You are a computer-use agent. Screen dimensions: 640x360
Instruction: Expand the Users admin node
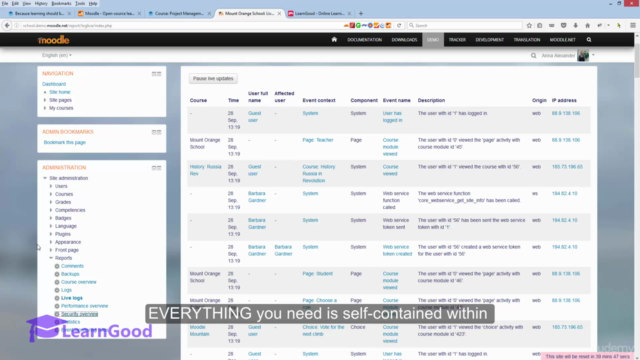pyautogui.click(x=51, y=186)
